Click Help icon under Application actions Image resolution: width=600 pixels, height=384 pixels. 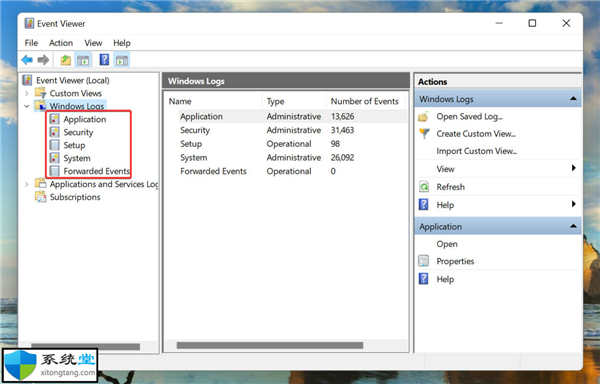[424, 278]
